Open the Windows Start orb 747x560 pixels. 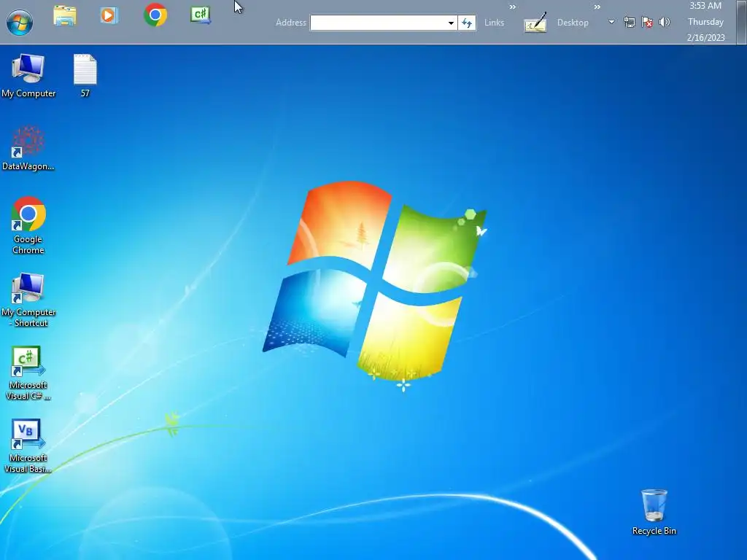(x=20, y=22)
